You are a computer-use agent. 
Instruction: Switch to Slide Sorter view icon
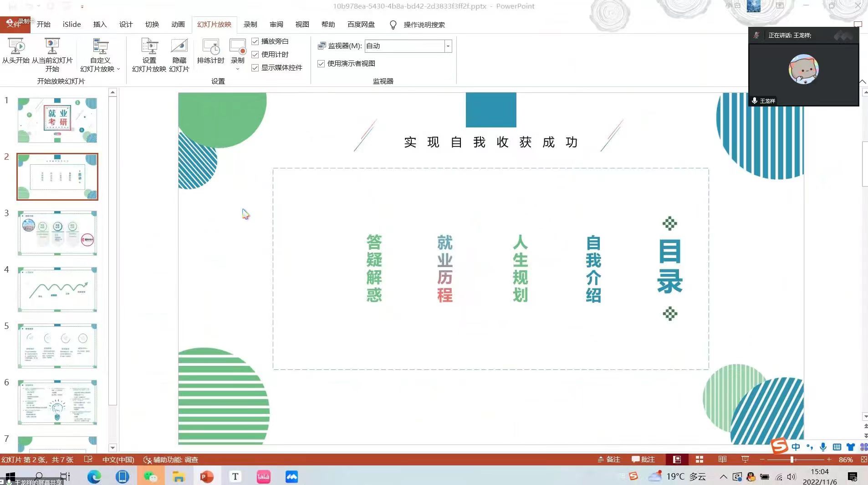(700, 460)
